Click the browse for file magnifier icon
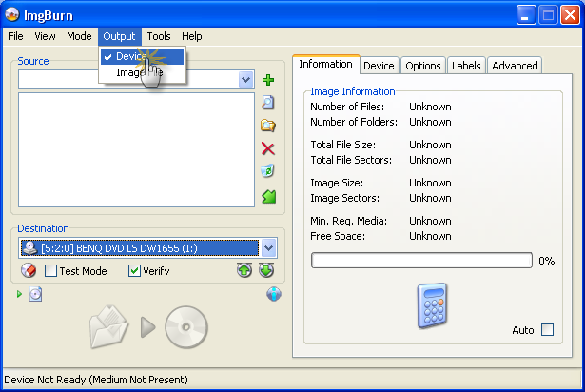 coord(268,103)
